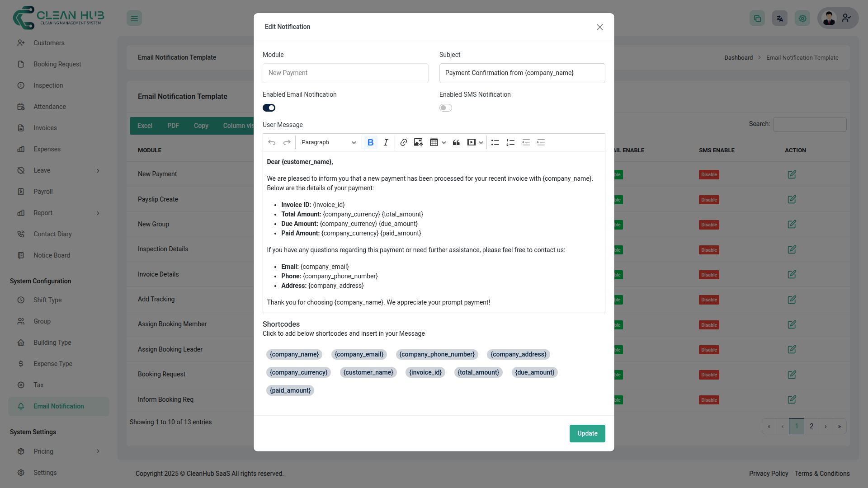Go to page 2 of entries
Image resolution: width=868 pixels, height=488 pixels.
(811, 426)
